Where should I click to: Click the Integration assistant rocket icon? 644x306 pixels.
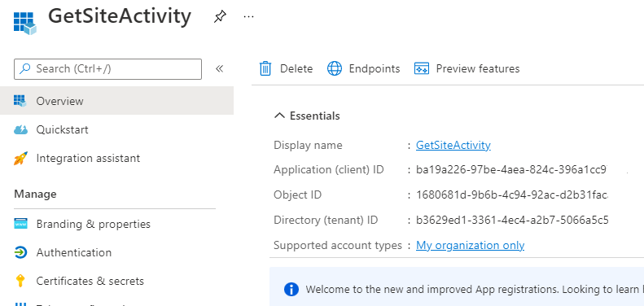(x=20, y=158)
